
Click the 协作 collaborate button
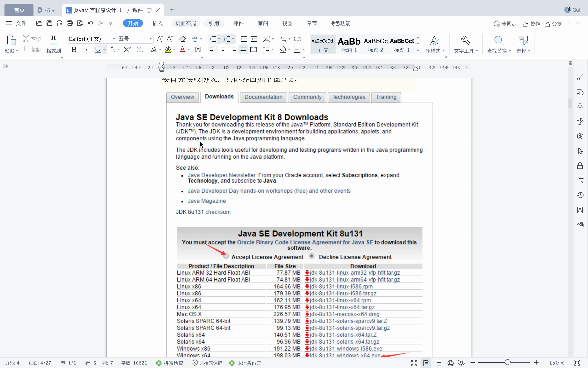531,24
